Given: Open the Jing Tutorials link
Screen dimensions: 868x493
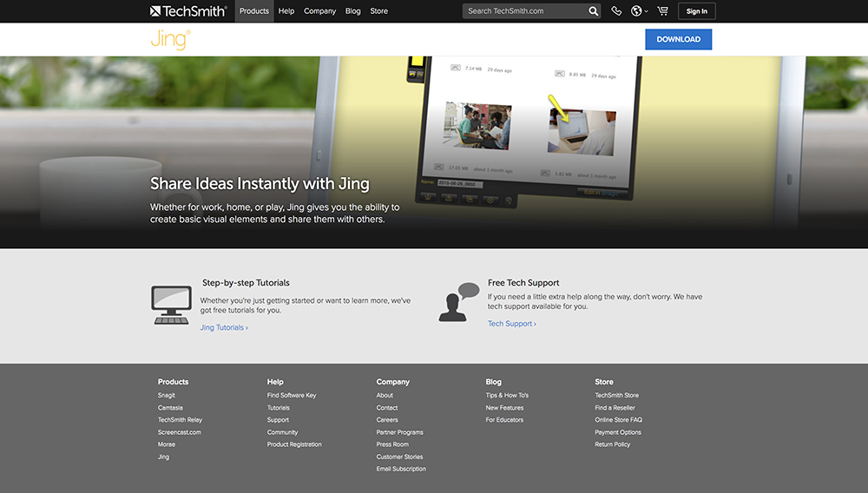Looking at the screenshot, I should click(x=224, y=327).
